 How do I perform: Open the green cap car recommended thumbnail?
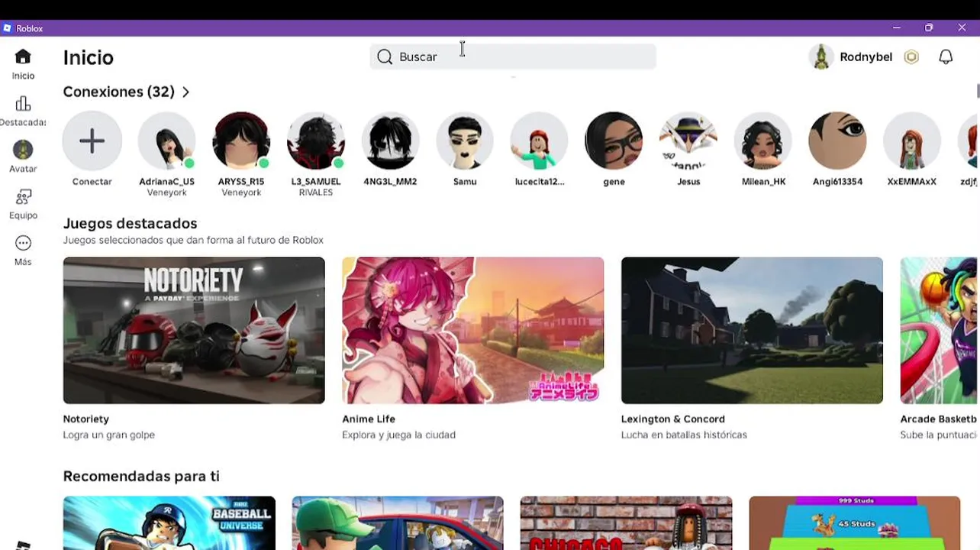click(x=398, y=523)
